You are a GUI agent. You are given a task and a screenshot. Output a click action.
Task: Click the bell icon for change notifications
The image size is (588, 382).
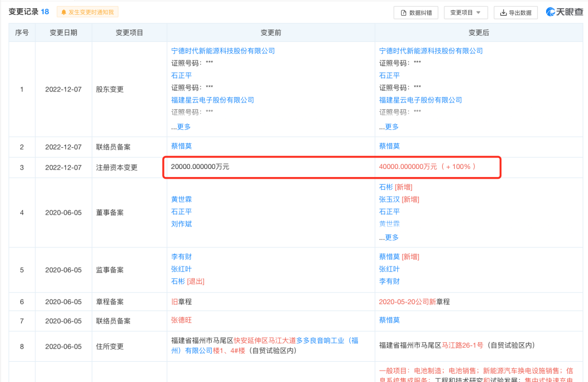coord(64,12)
